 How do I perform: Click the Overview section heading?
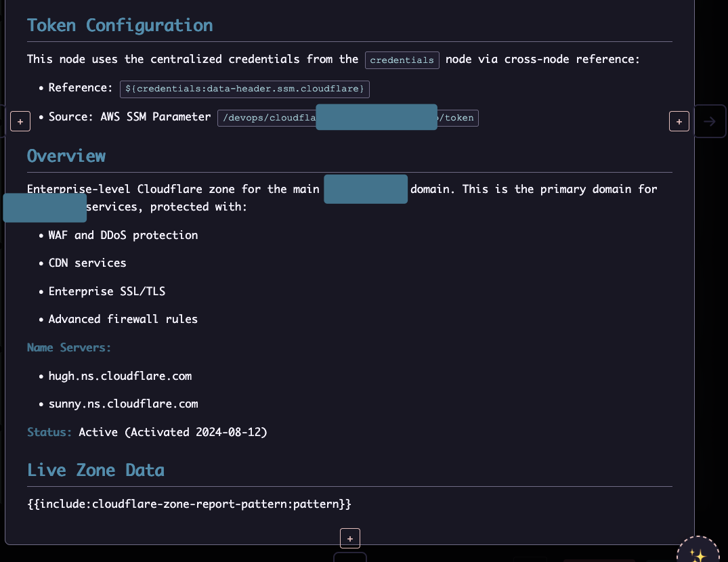pos(66,156)
